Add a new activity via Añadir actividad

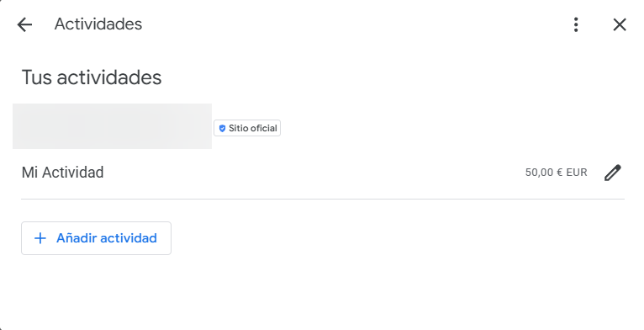pos(96,238)
